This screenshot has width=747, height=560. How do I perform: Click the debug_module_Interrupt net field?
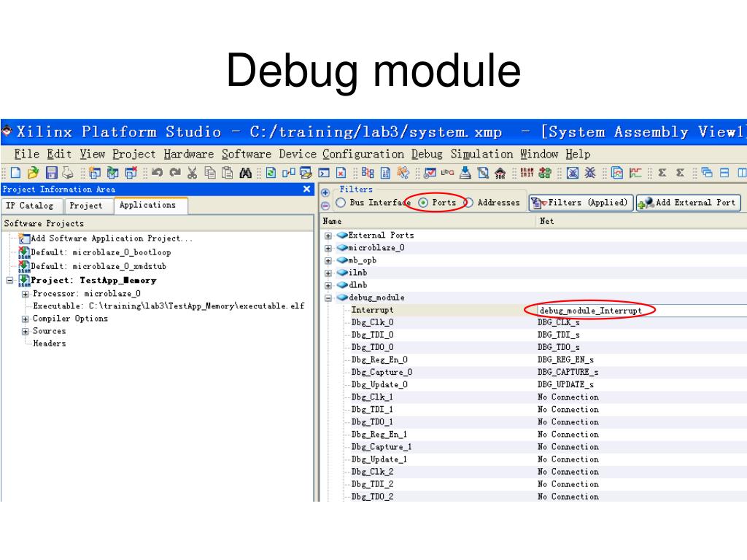click(641, 311)
